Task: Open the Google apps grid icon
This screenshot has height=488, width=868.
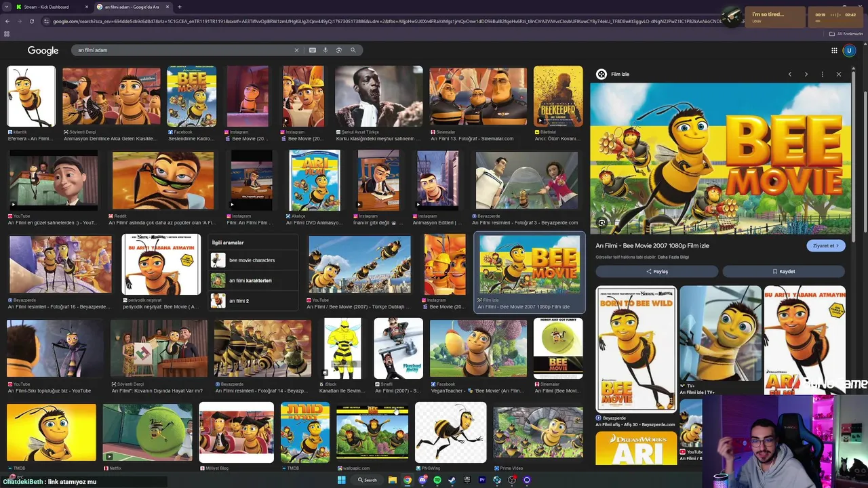Action: pos(834,50)
